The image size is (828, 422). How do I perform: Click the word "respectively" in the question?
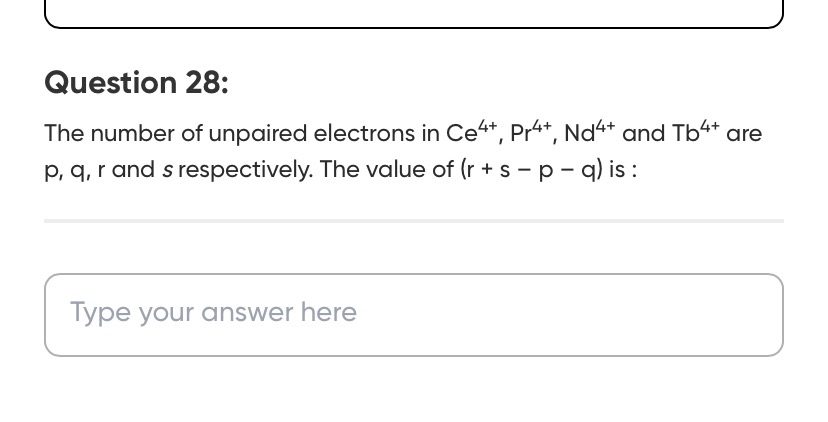244,169
